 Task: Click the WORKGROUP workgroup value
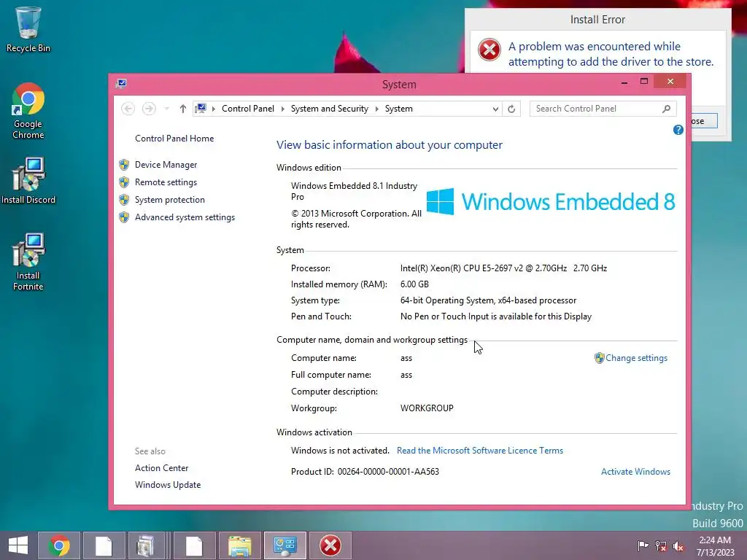tap(427, 408)
